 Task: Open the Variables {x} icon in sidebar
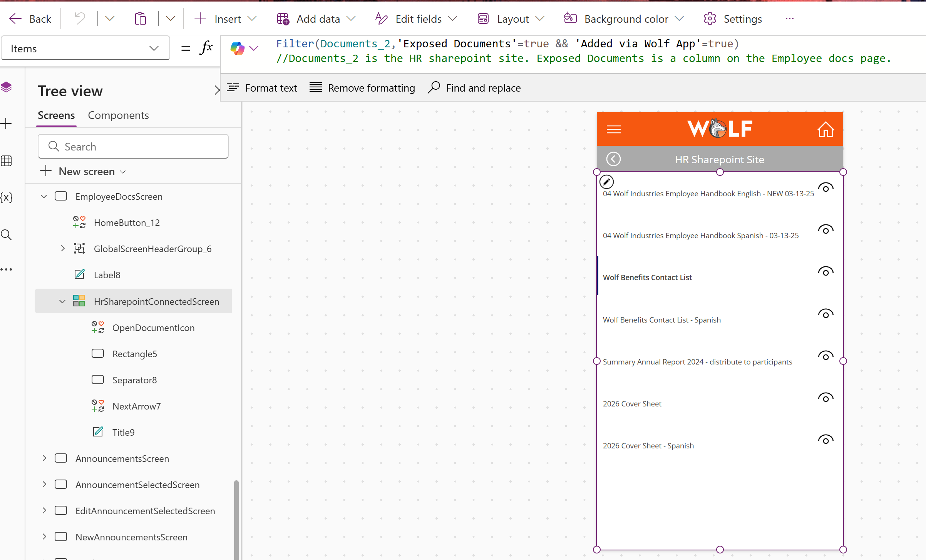7,197
